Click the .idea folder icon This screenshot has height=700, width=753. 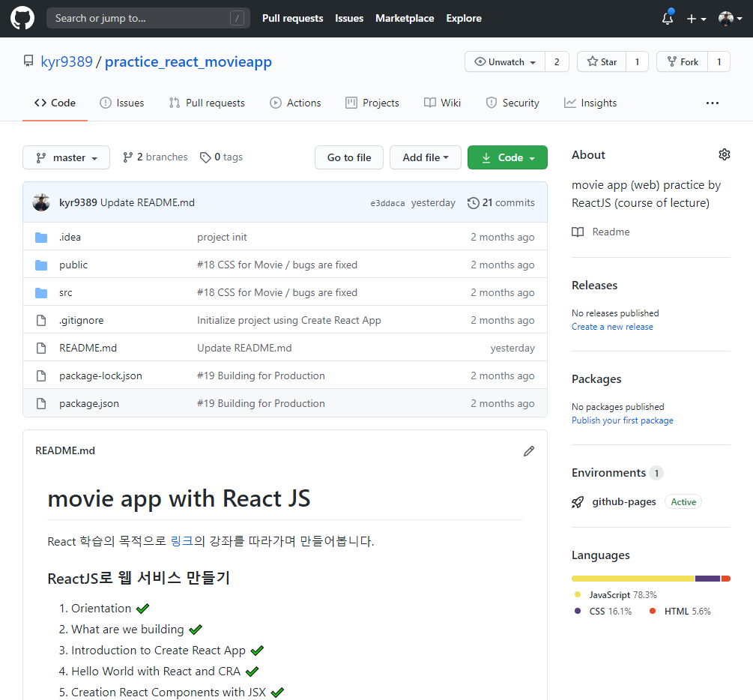coord(41,238)
